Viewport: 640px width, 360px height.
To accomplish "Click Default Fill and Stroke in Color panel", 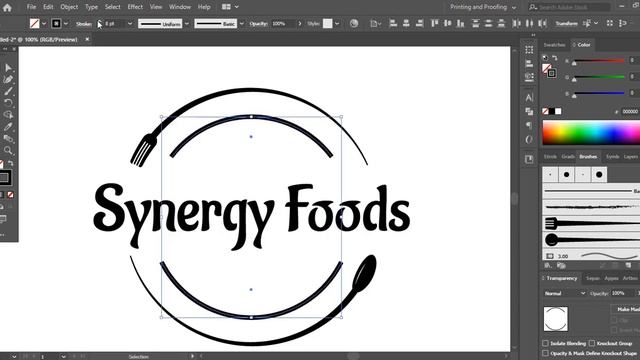I will pos(545,58).
